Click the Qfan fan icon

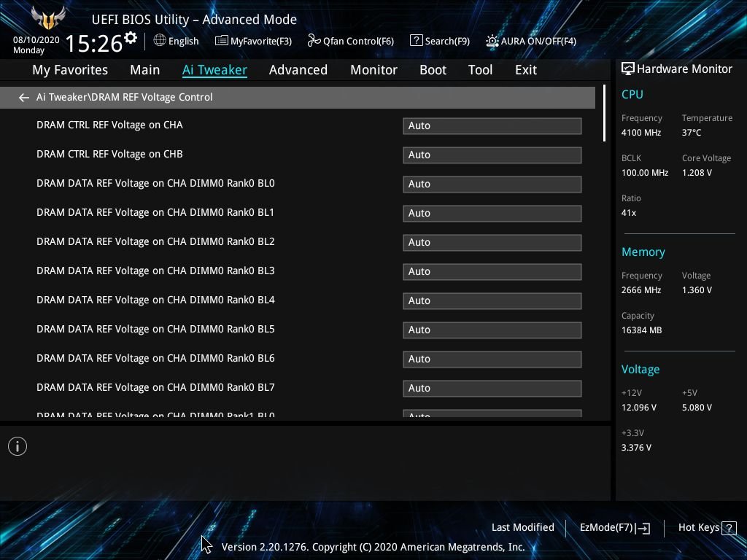(314, 41)
